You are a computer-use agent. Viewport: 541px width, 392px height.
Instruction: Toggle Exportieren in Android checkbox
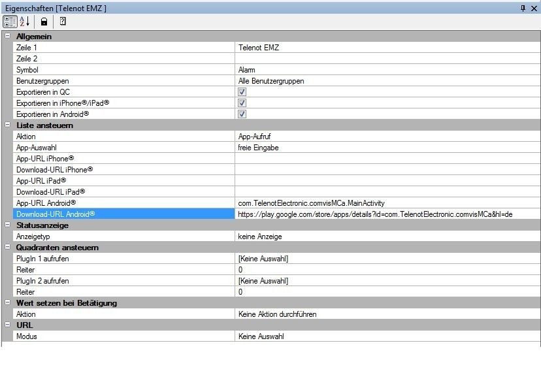pyautogui.click(x=242, y=114)
